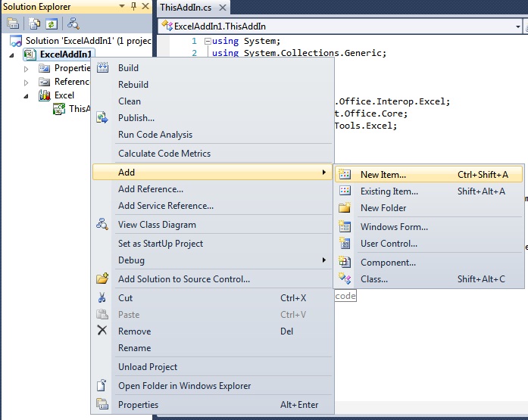This screenshot has height=420, width=528.
Task: Click the References folder icon in the tree
Action: [44, 82]
